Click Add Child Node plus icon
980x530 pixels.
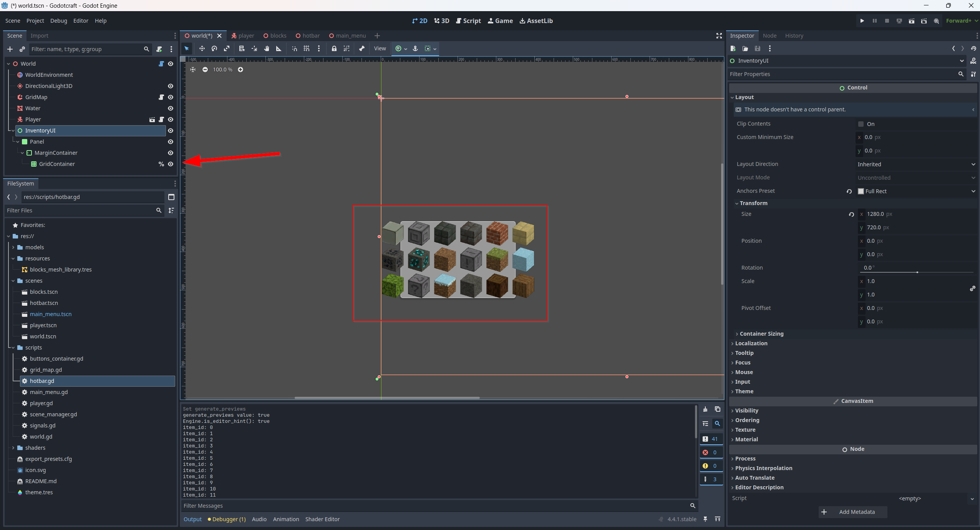pos(10,49)
